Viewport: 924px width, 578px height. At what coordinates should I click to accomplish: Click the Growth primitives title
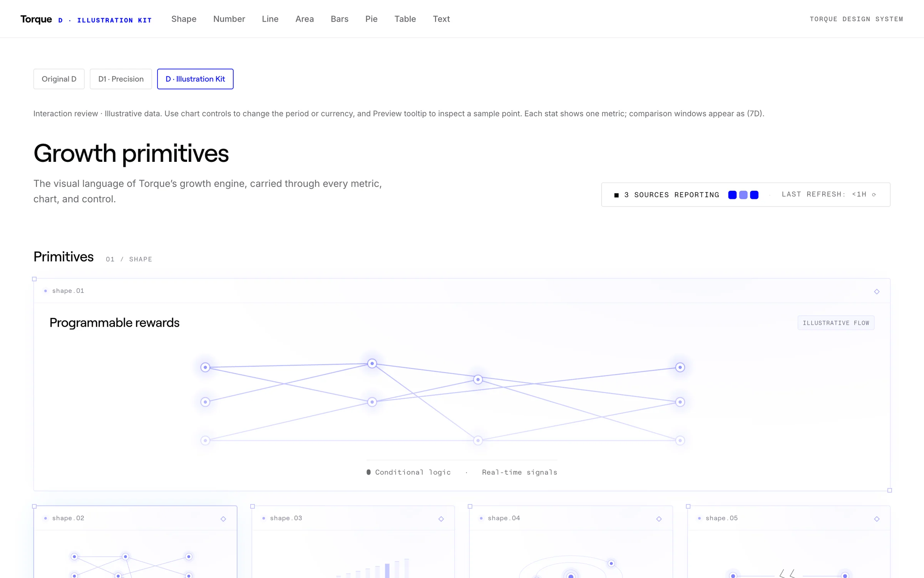131,153
